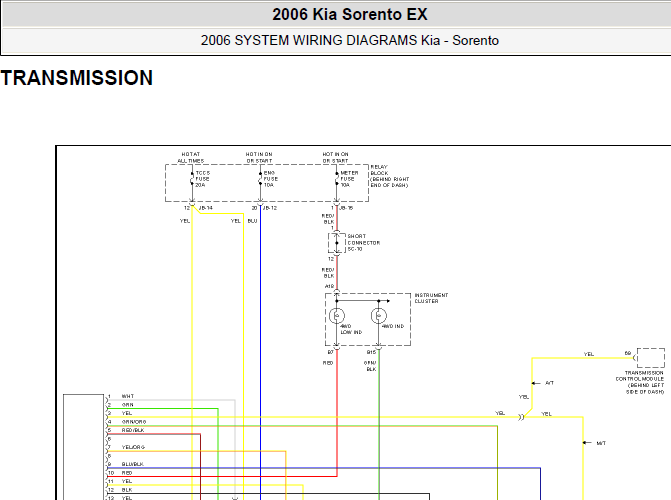Click the BLU wire color label
The width and height of the screenshot is (671, 500).
point(252,221)
